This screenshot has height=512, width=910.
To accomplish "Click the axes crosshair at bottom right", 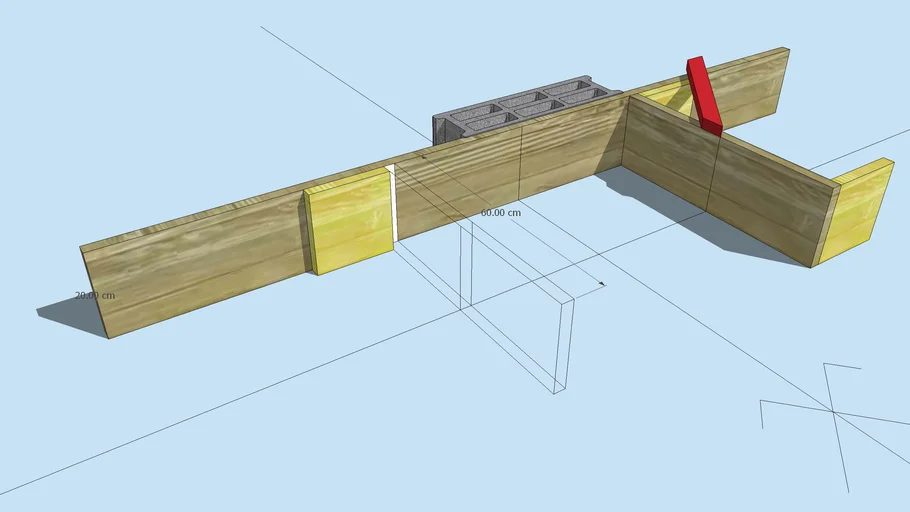I will (x=832, y=410).
